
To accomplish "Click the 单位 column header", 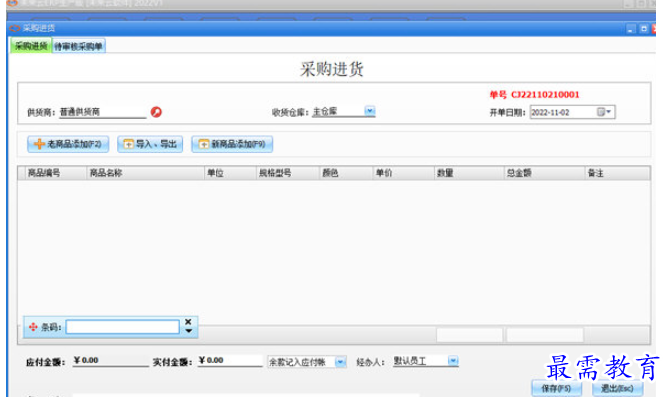I will (x=230, y=173).
